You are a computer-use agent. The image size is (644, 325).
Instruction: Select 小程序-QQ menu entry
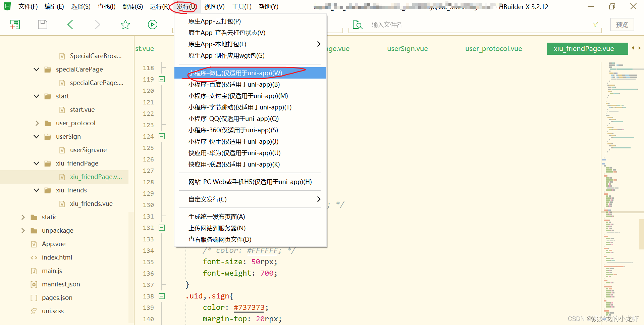point(250,119)
